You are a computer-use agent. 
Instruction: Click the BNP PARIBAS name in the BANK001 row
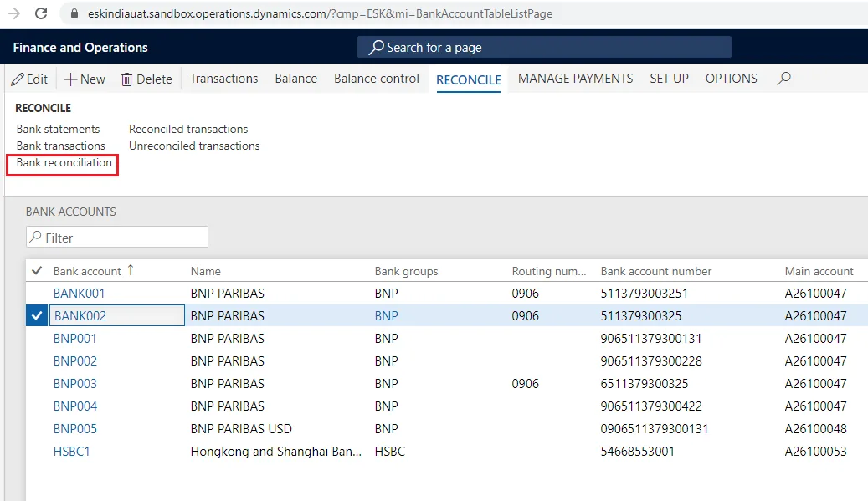coord(227,293)
